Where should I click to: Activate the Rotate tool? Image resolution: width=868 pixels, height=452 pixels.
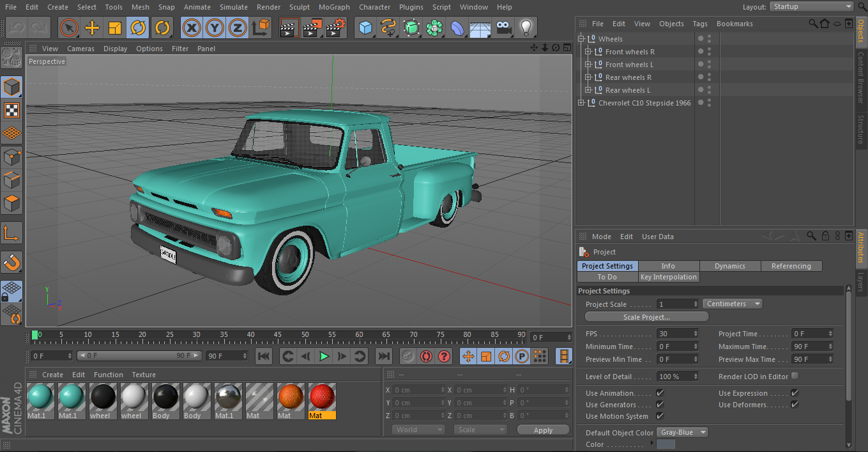(x=138, y=27)
